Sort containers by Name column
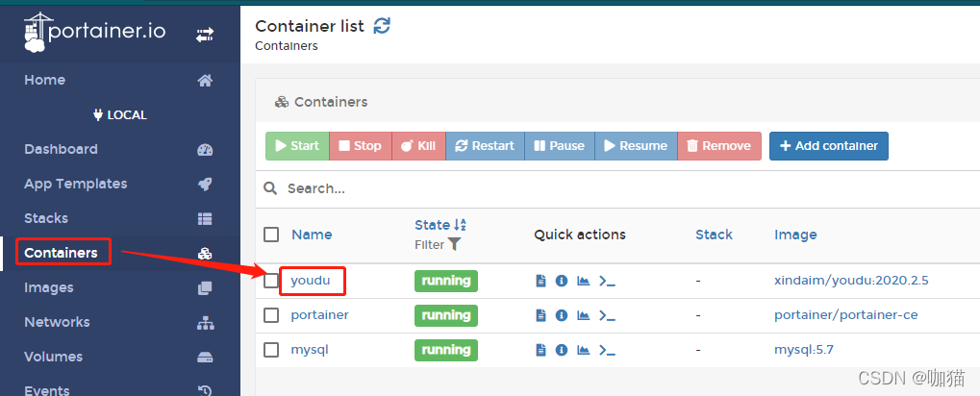 point(312,235)
